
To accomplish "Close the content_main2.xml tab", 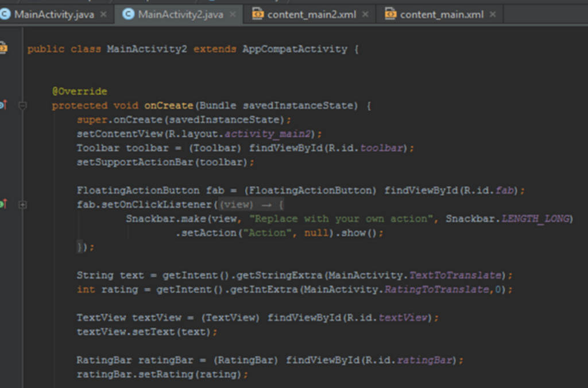I will (x=365, y=14).
